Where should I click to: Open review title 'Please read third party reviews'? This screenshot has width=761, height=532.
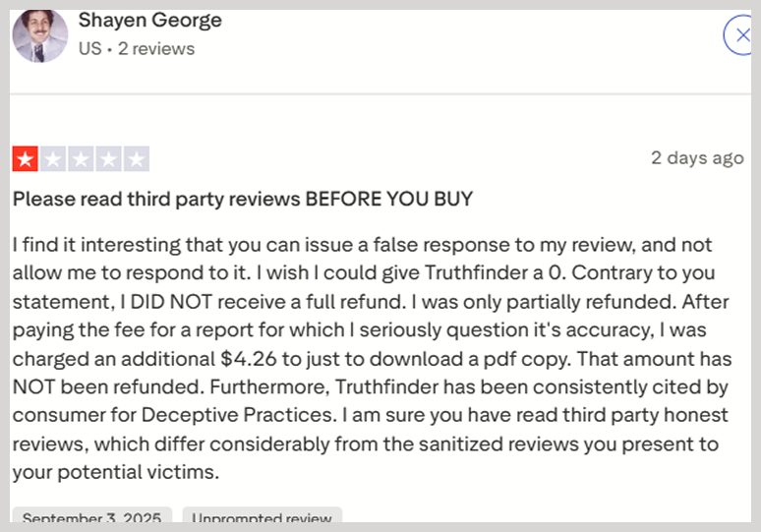(x=156, y=199)
